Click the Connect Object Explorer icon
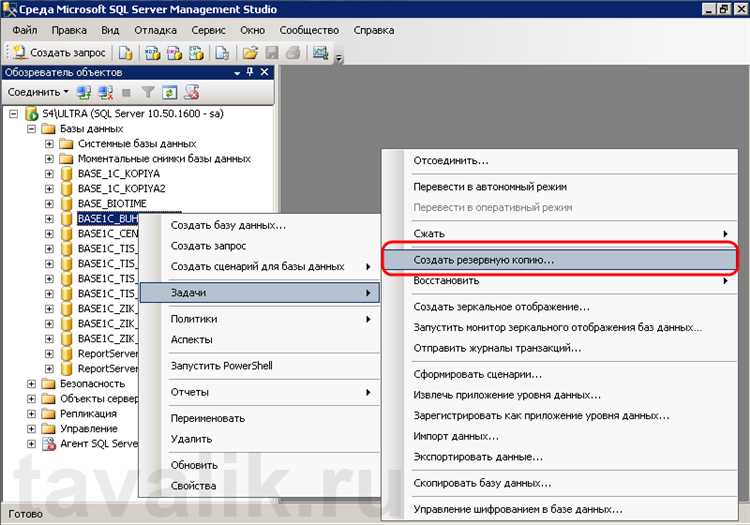 [84, 92]
